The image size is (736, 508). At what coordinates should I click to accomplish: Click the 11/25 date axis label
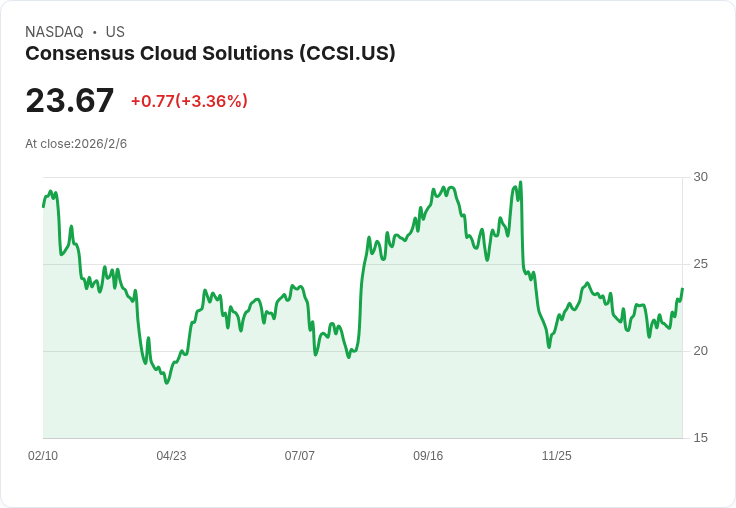557,455
